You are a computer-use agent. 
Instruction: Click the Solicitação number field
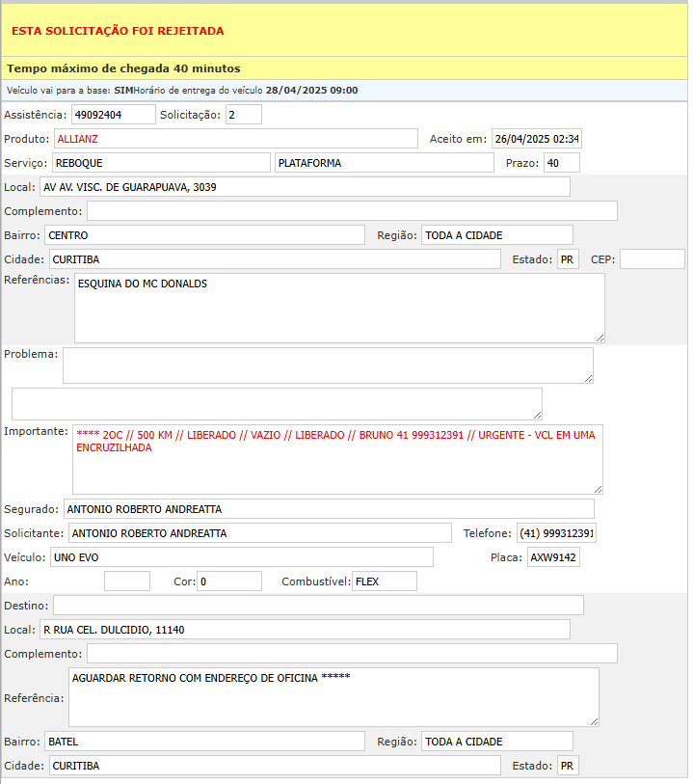pyautogui.click(x=244, y=115)
